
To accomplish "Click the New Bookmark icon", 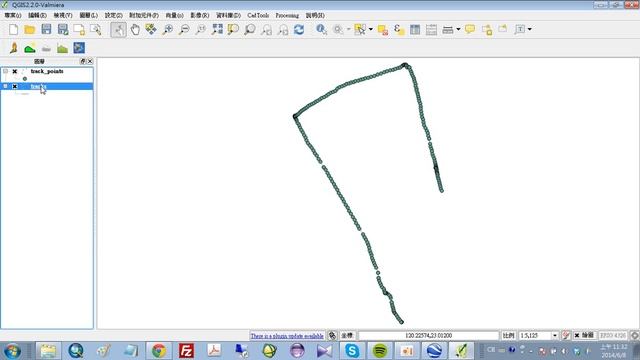I will click(x=487, y=29).
